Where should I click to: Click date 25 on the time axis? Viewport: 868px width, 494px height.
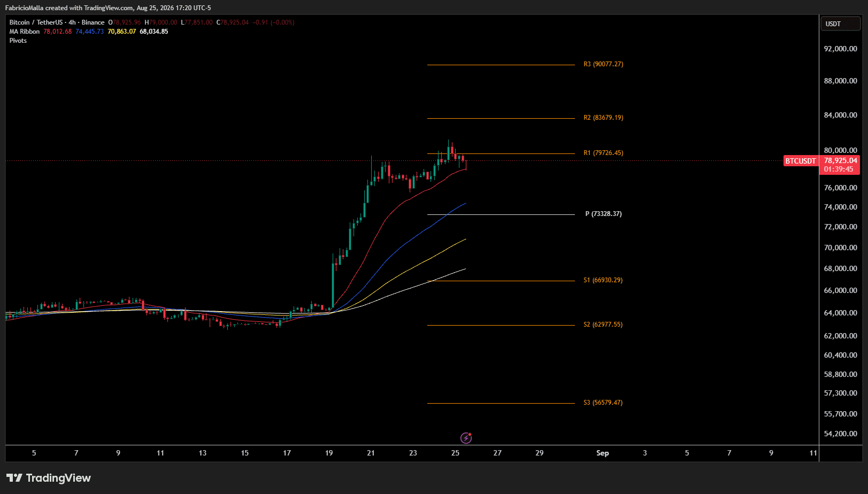click(x=455, y=453)
